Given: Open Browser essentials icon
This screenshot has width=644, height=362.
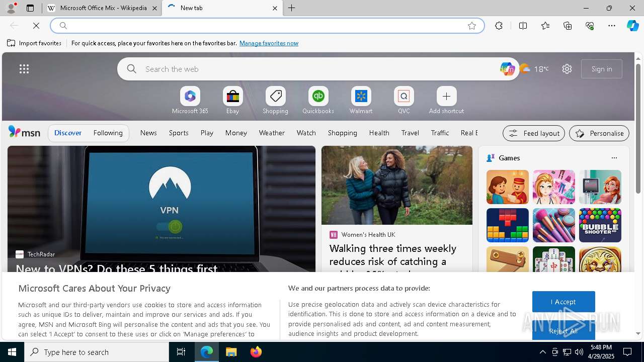Looking at the screenshot, I should [x=590, y=26].
